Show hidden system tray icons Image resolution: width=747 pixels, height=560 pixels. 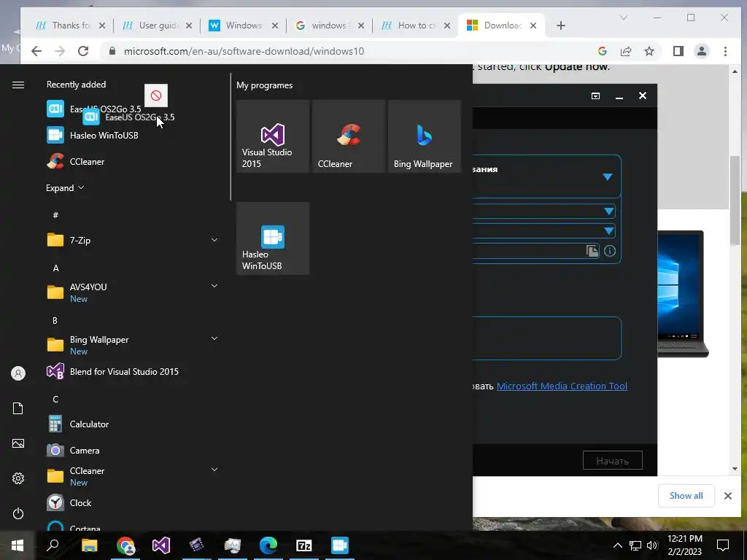617,545
